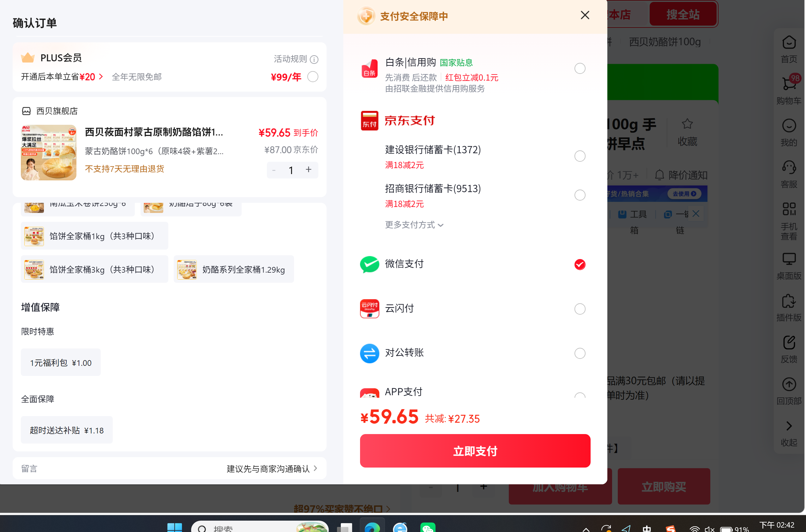Open 首页 from the right sidebar
The height and width of the screenshot is (532, 806).
[x=789, y=49]
